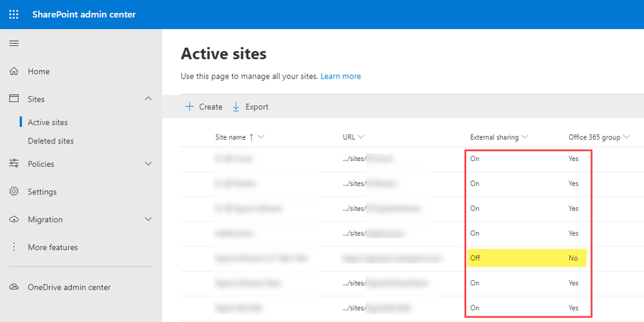This screenshot has width=644, height=322.
Task: Expand the Policies section chevron
Action: tap(148, 164)
